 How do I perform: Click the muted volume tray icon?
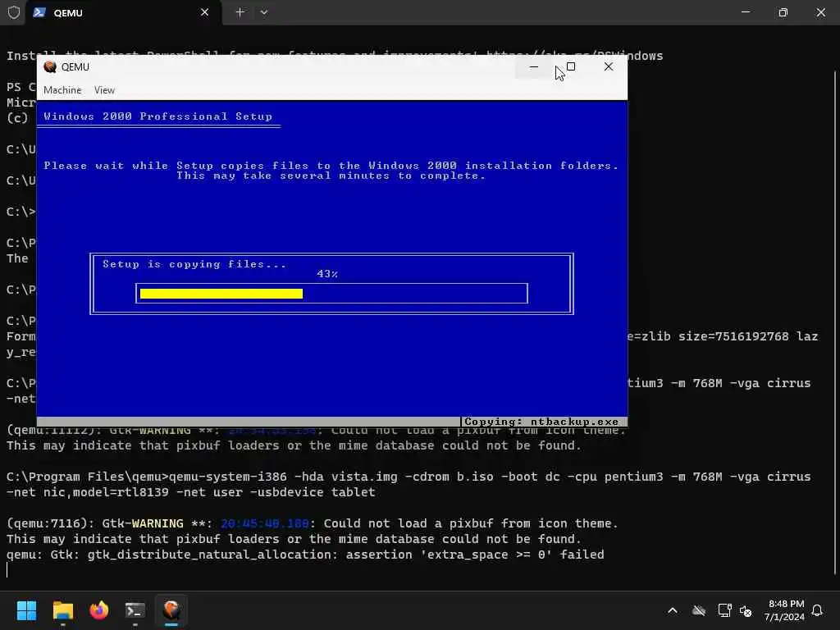click(x=745, y=610)
